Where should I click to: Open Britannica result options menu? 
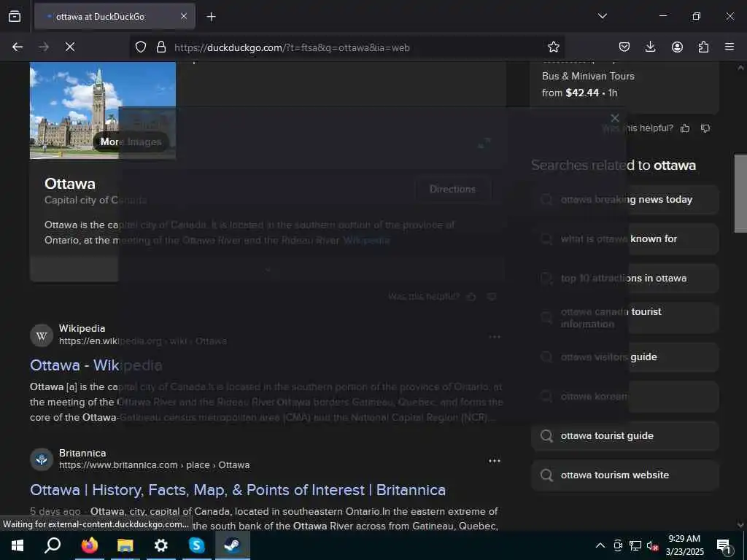[495, 461]
